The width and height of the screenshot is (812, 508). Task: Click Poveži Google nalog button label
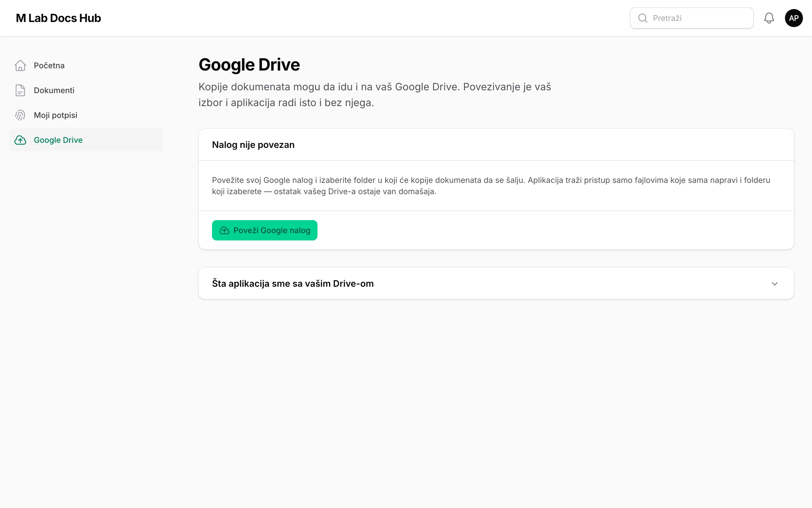pyautogui.click(x=272, y=231)
